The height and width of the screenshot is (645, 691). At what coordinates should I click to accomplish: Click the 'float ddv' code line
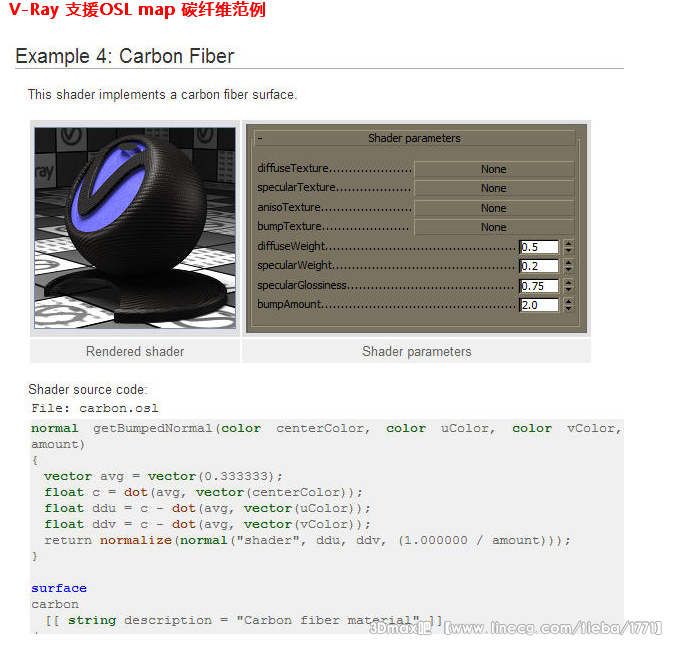click(x=207, y=525)
